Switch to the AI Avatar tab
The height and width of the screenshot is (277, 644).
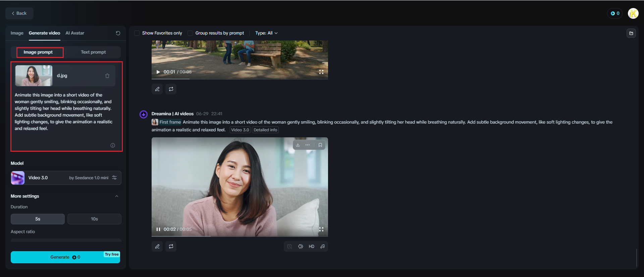[x=75, y=33]
